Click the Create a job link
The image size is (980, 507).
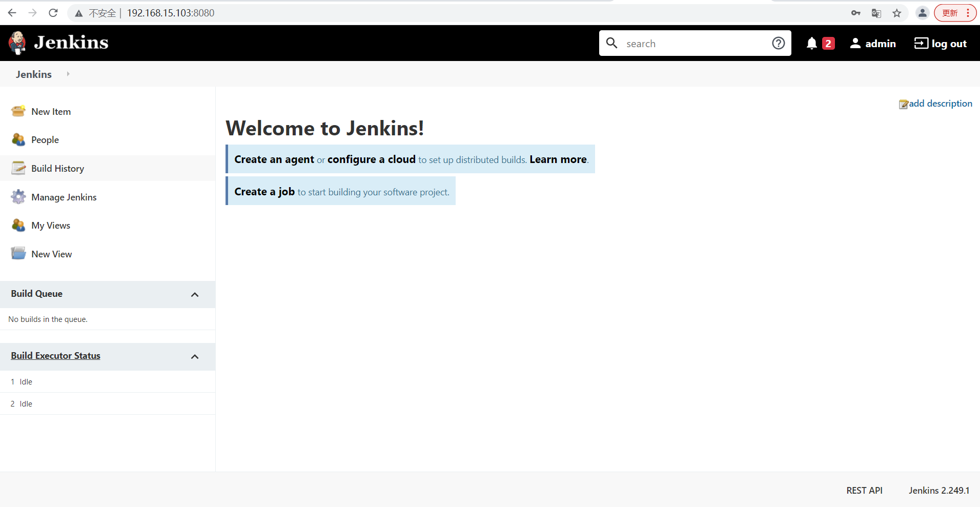pos(264,191)
